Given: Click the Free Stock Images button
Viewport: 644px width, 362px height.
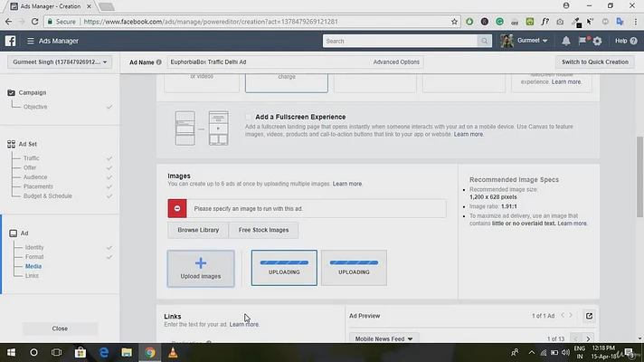Looking at the screenshot, I should (263, 230).
